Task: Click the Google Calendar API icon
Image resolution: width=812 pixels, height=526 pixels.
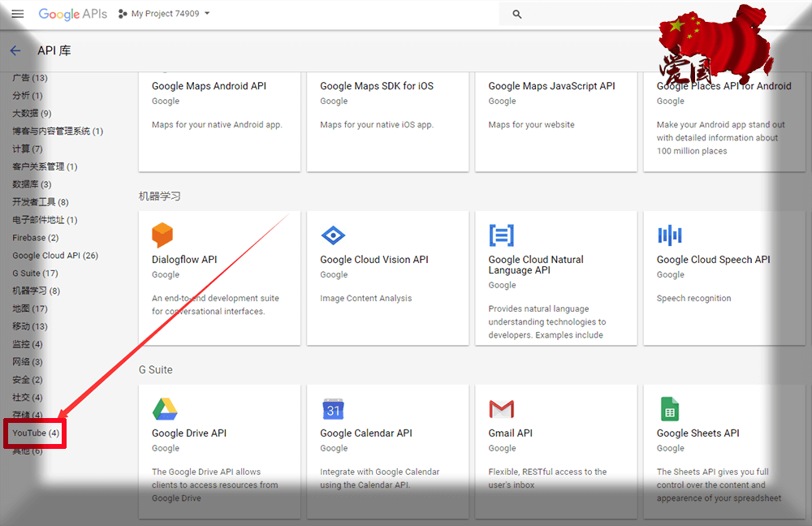Action: pos(333,408)
